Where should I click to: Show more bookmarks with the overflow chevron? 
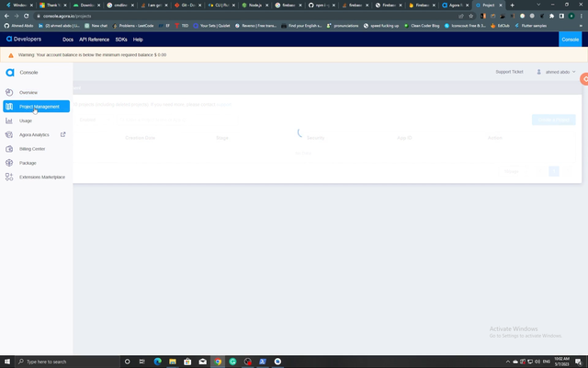click(581, 26)
